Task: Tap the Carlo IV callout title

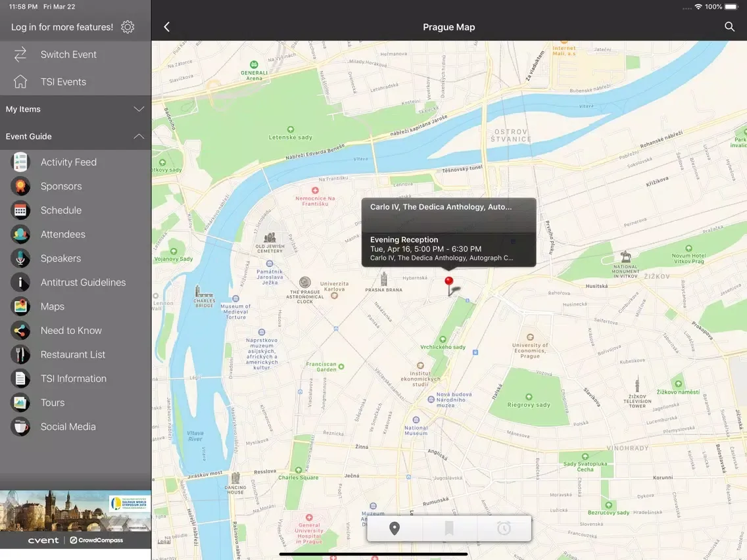Action: [441, 207]
